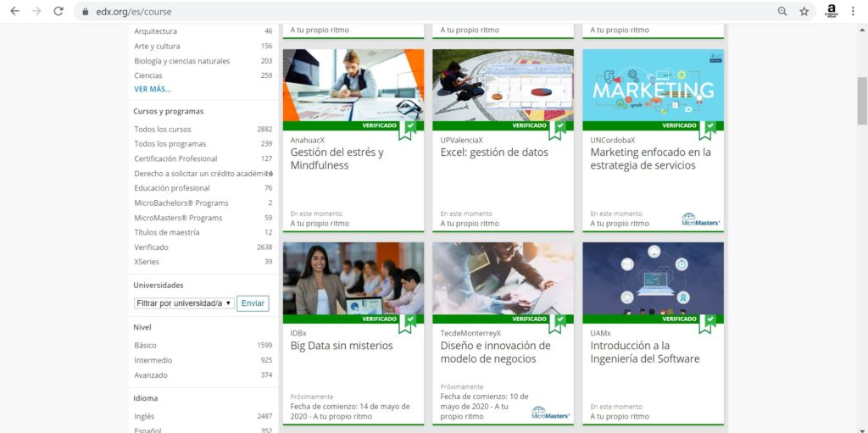
Task: Click the MicroMasters logo on Diseño e innovación card
Action: (551, 413)
